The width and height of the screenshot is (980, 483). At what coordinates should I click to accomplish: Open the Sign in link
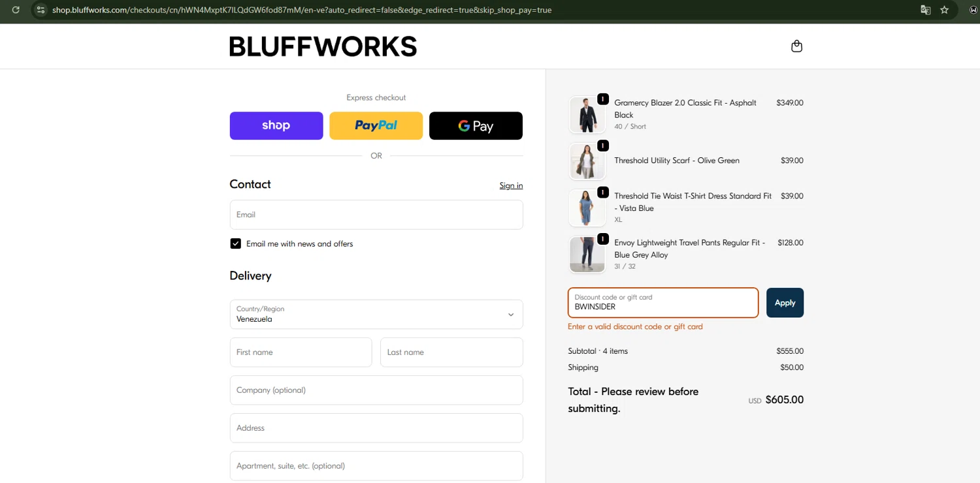pos(511,185)
